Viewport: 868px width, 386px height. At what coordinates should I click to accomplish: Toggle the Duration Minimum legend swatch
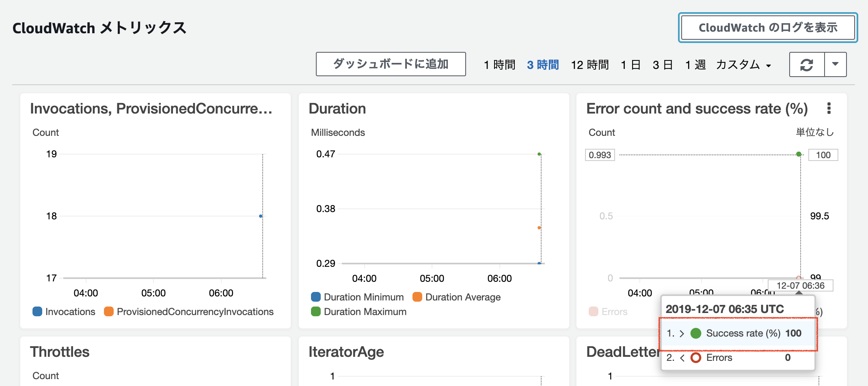pos(316,297)
